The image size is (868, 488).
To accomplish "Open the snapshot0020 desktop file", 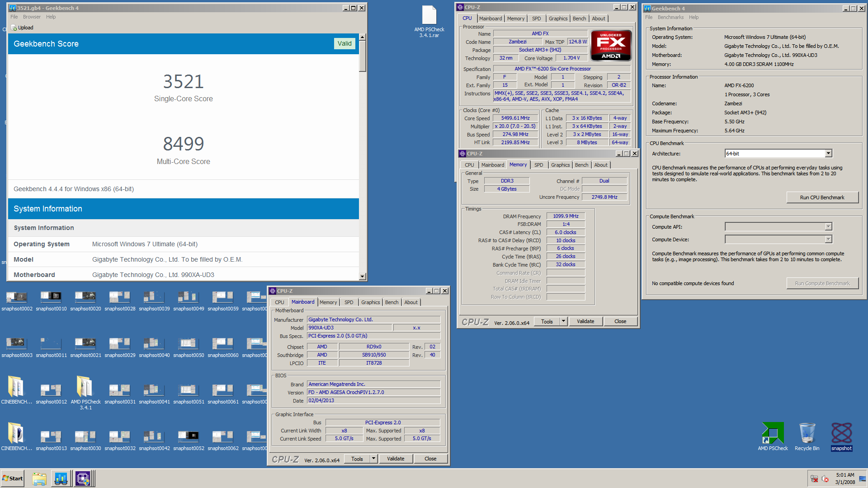I will tap(85, 301).
